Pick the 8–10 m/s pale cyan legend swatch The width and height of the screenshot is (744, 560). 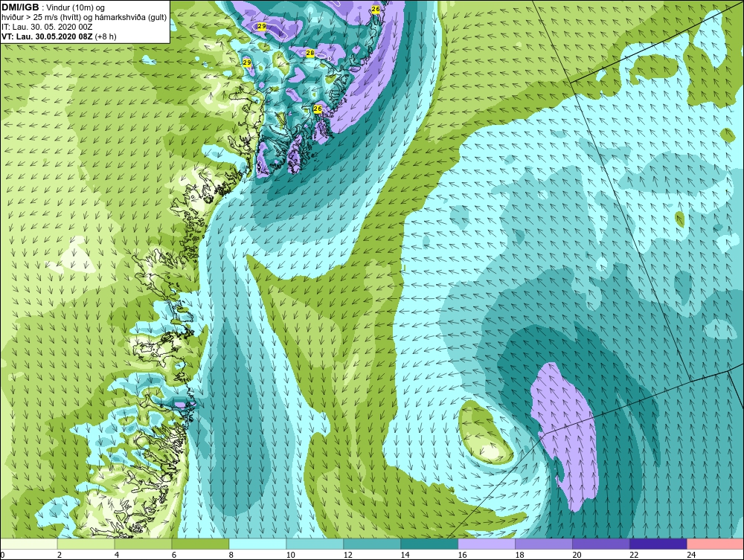click(x=257, y=544)
